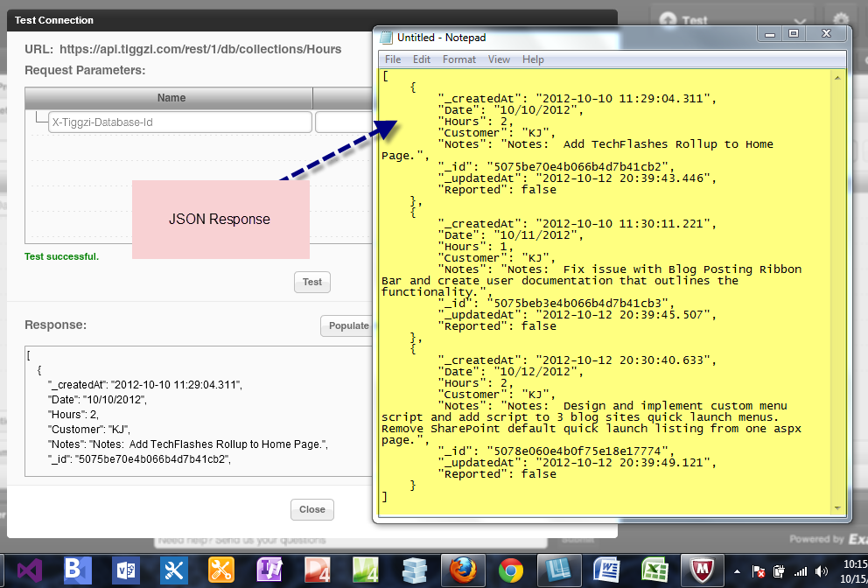Open the Notepad File menu

pos(393,59)
